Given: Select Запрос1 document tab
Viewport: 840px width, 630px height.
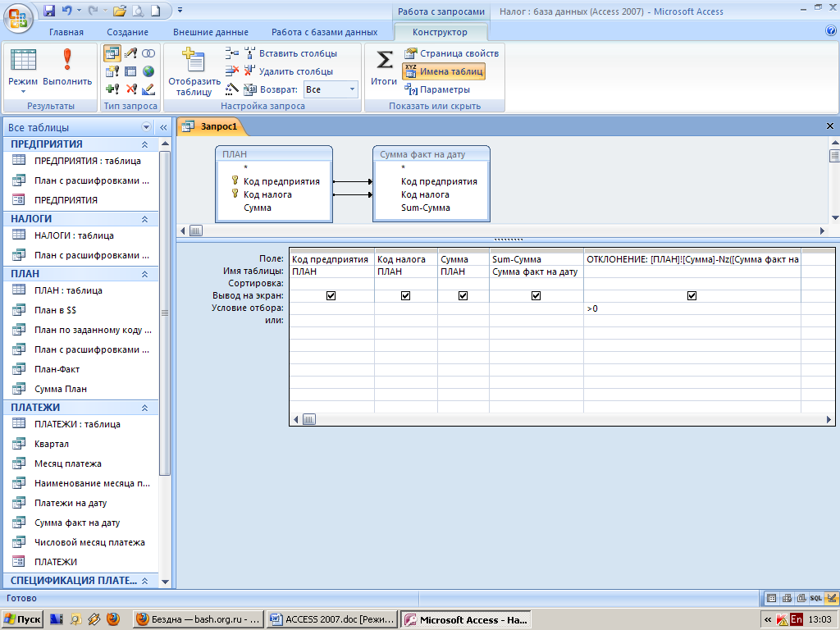Looking at the screenshot, I should 211,126.
